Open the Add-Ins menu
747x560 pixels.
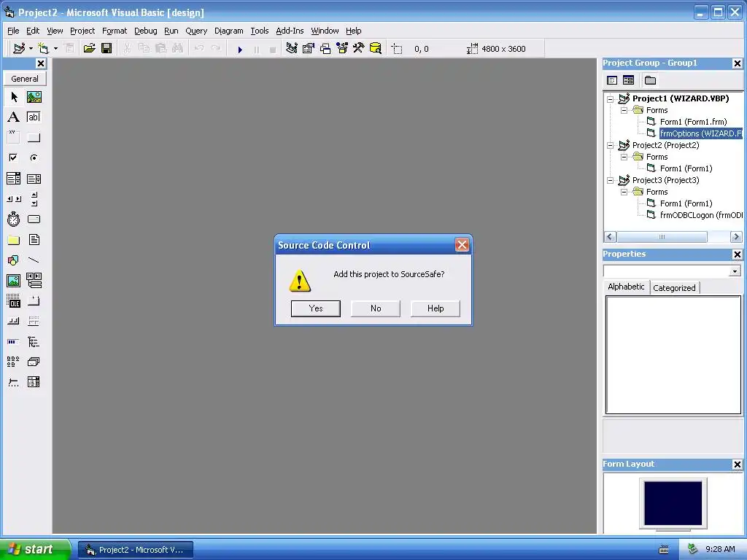pos(290,31)
